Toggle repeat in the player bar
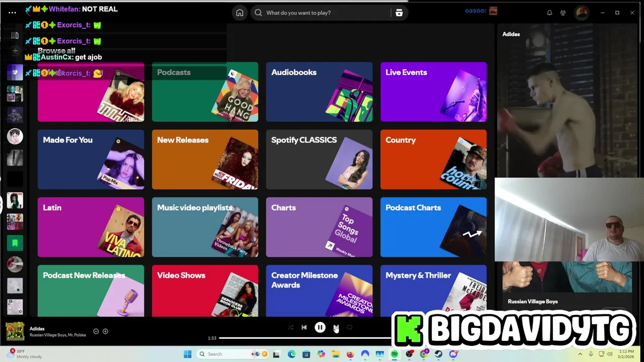Screen dimensions: 644x362 click(350, 327)
